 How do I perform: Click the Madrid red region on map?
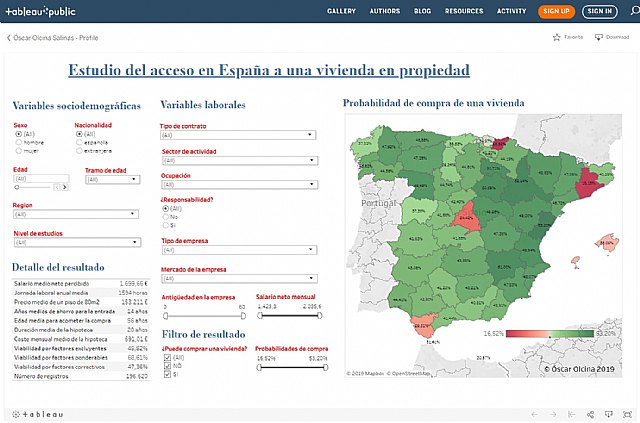click(x=465, y=217)
